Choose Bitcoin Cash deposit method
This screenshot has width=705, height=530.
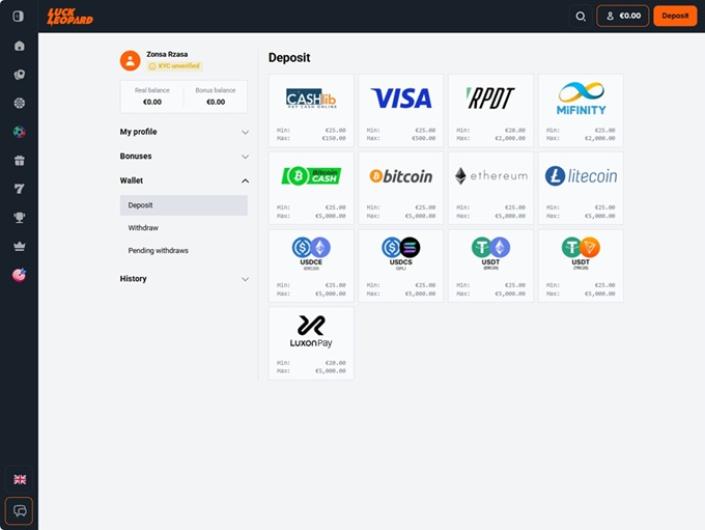(x=311, y=188)
